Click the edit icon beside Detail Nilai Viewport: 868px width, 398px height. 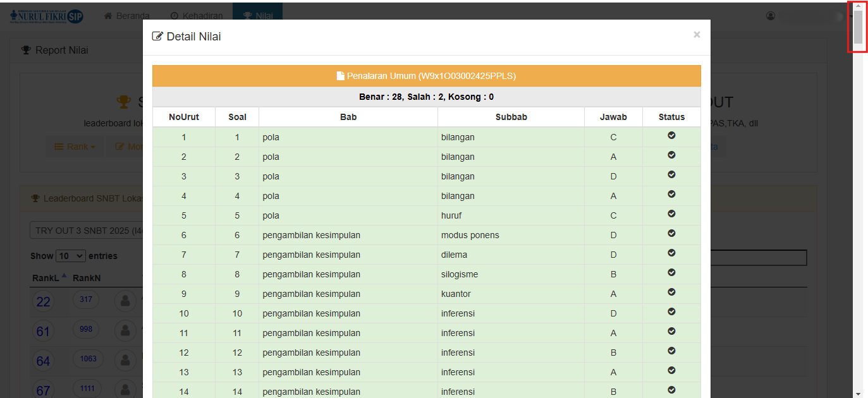coord(157,37)
